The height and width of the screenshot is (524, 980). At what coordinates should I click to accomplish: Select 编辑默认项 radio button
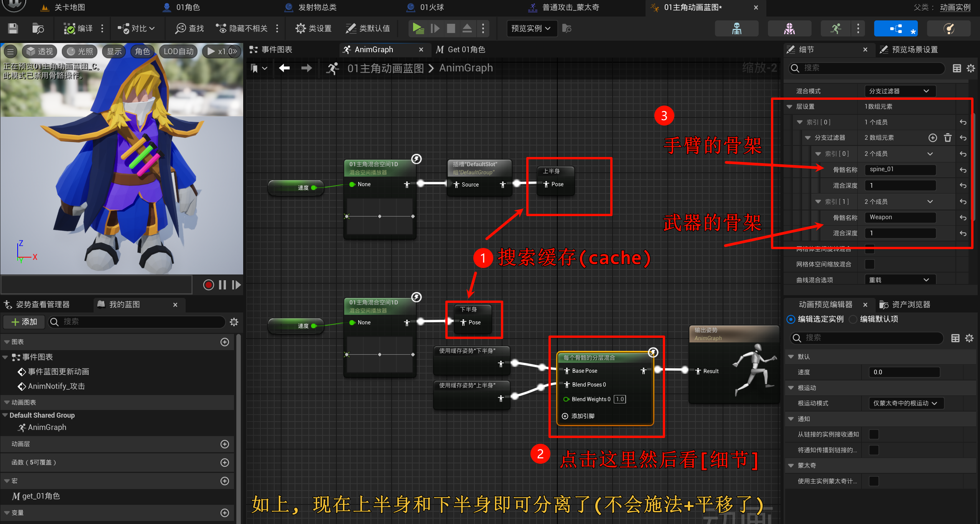[x=853, y=319]
